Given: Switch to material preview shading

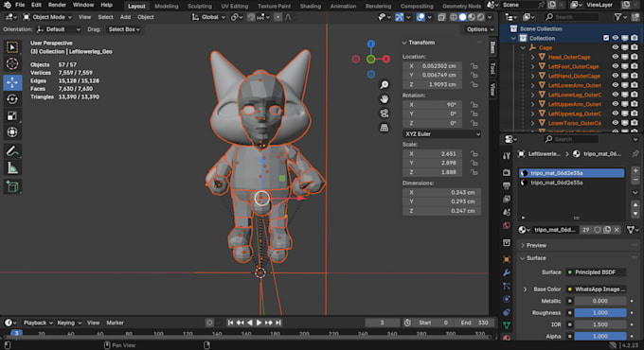Looking at the screenshot, I should (x=472, y=17).
